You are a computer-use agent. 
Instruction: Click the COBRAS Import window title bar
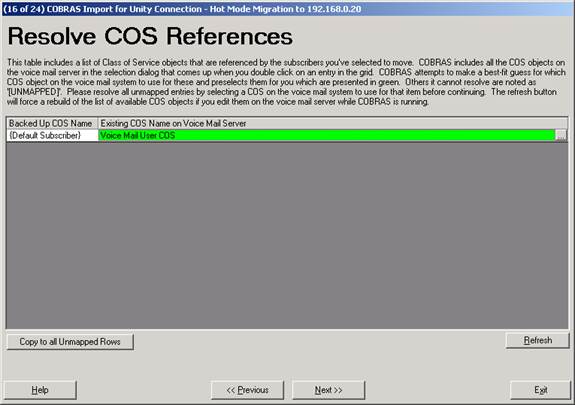pyautogui.click(x=287, y=9)
